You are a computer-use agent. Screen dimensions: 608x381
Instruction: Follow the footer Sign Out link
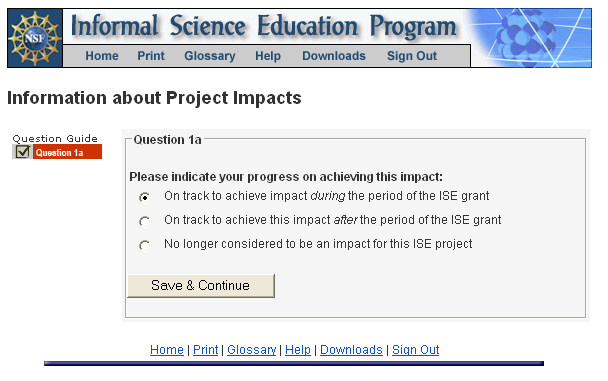pyautogui.click(x=416, y=350)
